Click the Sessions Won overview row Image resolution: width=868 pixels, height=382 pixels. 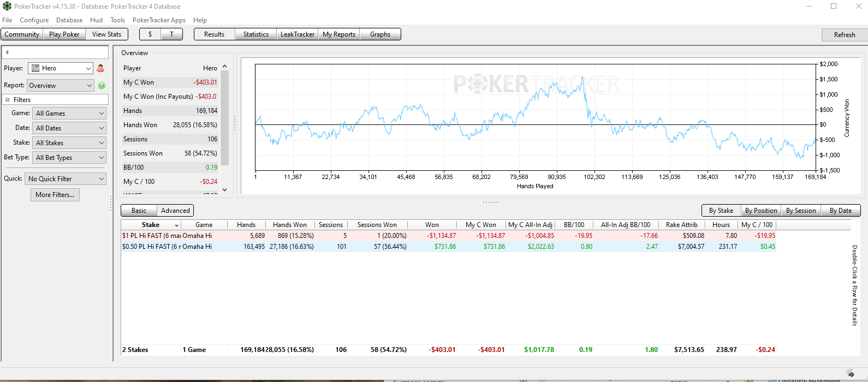[x=170, y=153]
